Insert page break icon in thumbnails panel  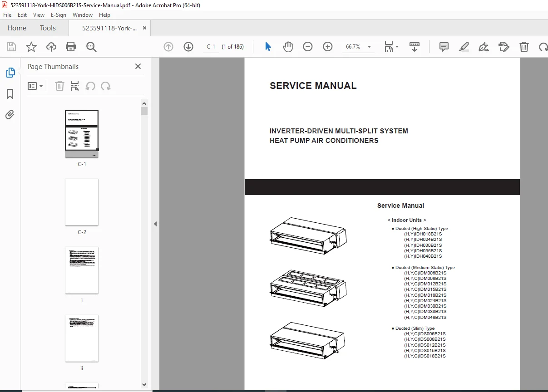click(75, 86)
